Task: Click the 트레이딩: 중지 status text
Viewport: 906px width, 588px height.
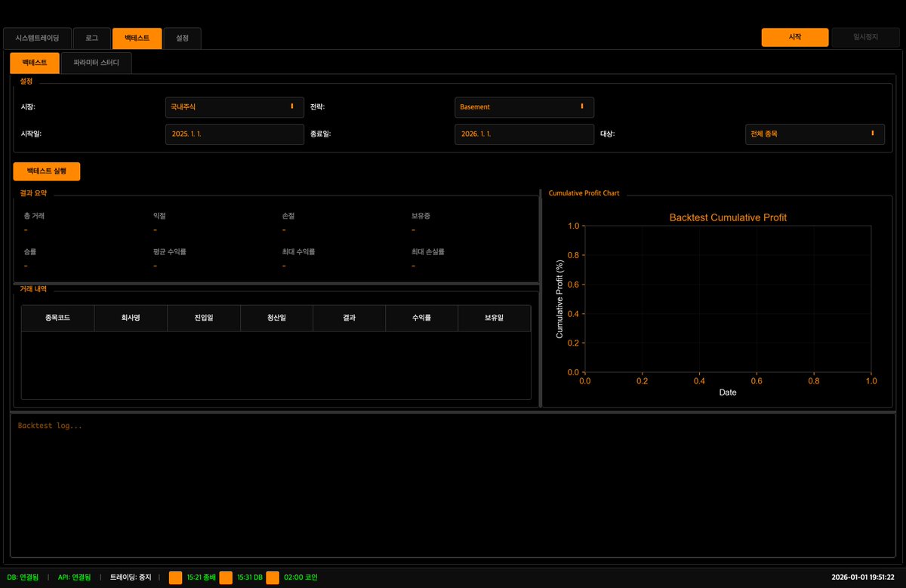Action: [x=131, y=577]
